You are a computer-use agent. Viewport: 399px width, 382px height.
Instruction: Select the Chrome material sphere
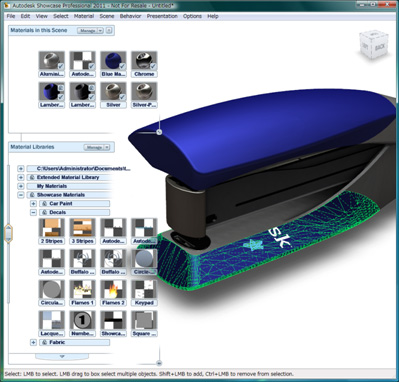[144, 61]
